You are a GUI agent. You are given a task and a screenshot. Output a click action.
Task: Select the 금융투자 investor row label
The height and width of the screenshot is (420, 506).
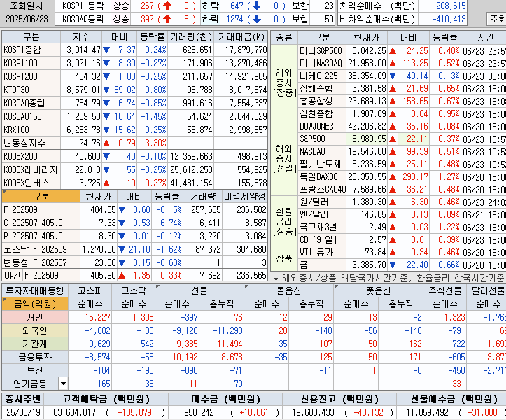(35, 358)
